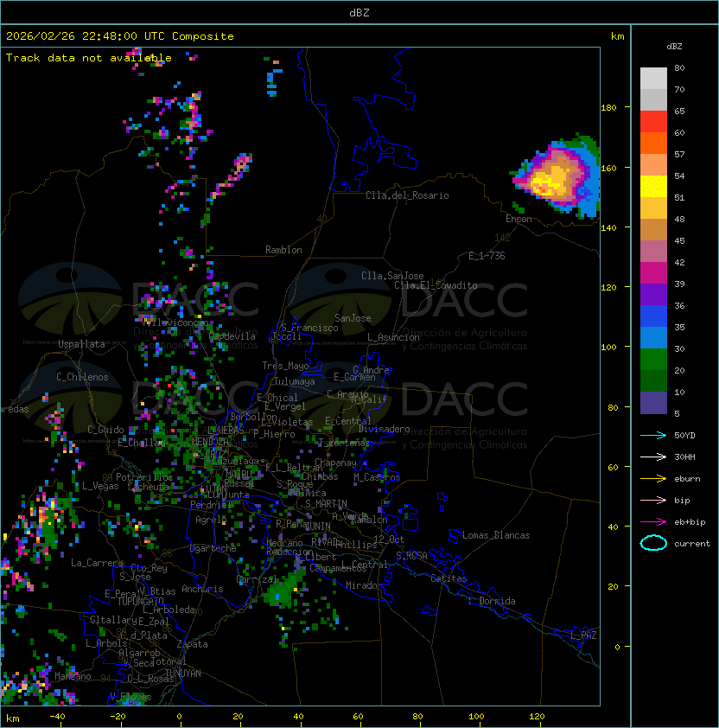
Task: Click the 'Carrizal' map label
Action: pos(256,579)
